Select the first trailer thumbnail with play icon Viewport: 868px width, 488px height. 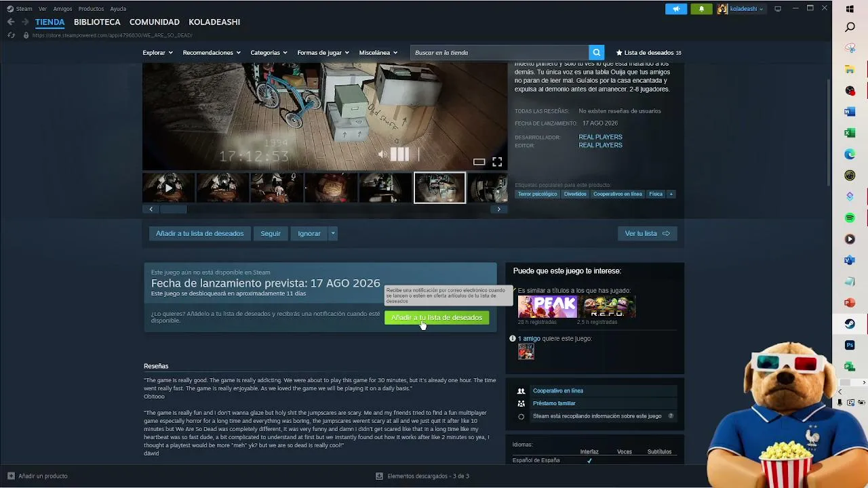point(168,188)
